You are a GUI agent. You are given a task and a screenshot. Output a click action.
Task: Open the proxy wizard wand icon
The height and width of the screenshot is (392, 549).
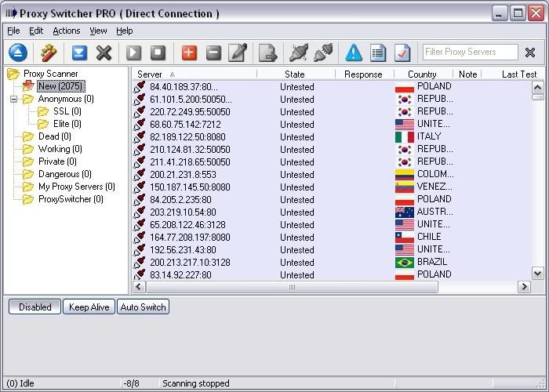pyautogui.click(x=49, y=53)
